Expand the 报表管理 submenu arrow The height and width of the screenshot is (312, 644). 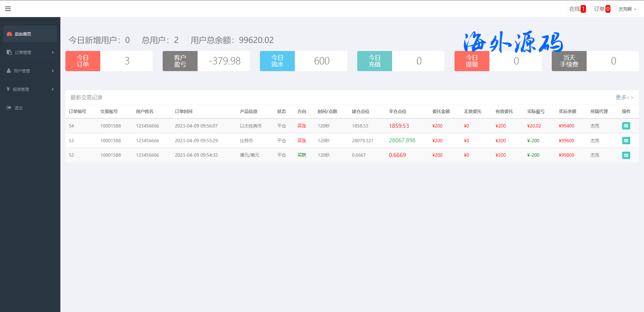(53, 89)
